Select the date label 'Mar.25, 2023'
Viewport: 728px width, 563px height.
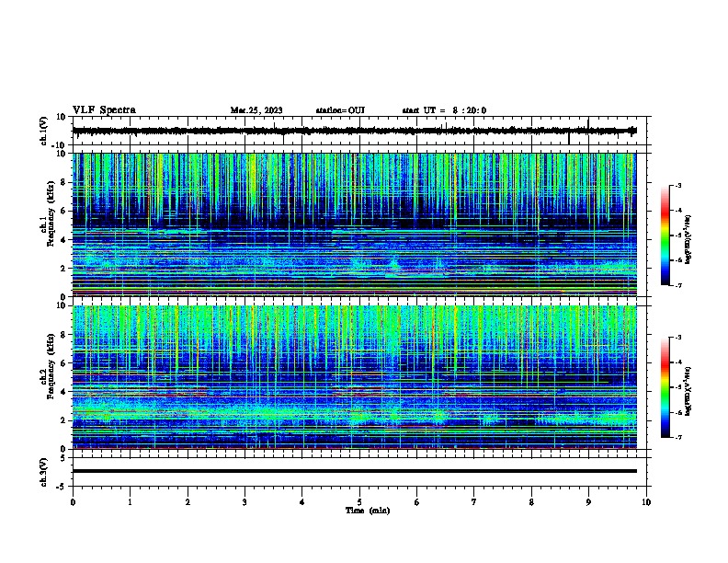pos(256,110)
